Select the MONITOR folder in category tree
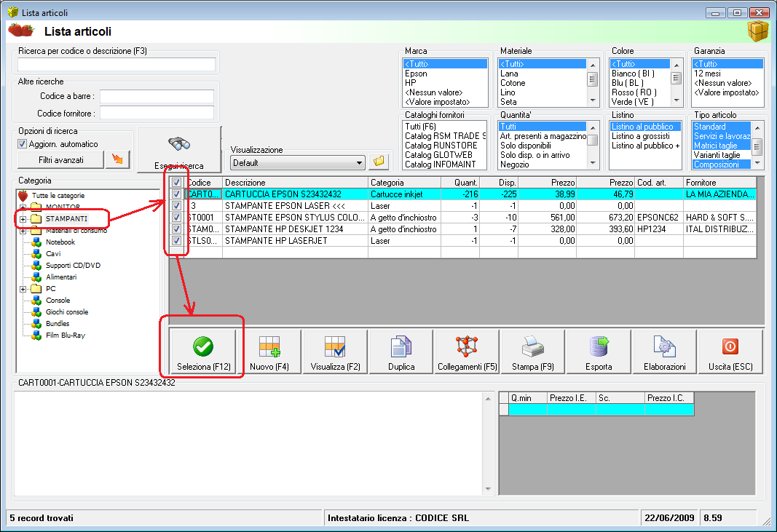 (x=63, y=207)
